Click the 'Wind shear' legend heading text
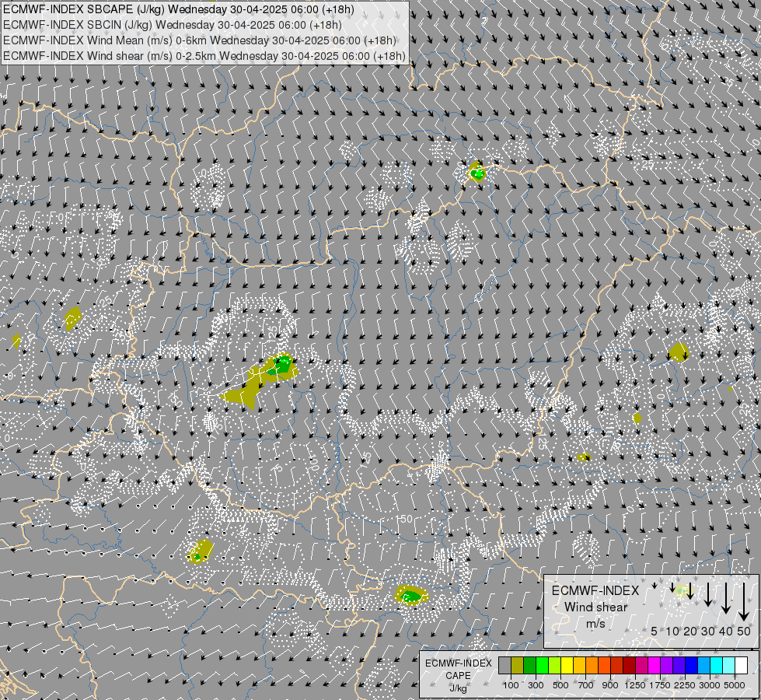 (x=595, y=607)
